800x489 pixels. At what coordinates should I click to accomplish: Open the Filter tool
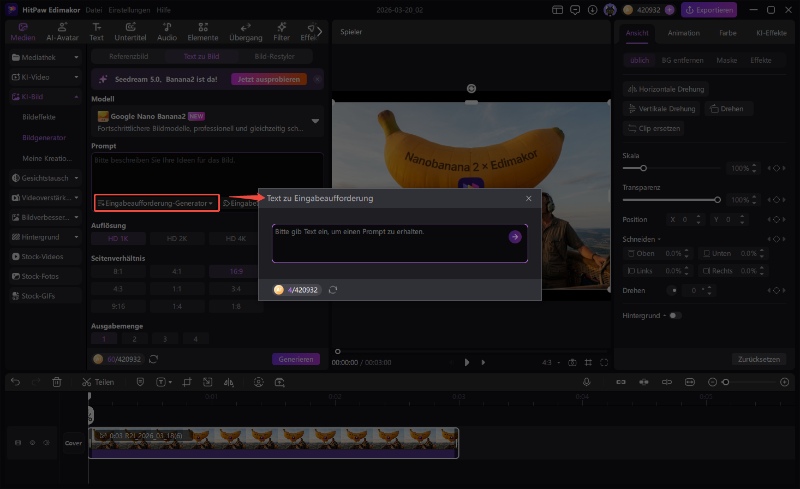coord(281,32)
